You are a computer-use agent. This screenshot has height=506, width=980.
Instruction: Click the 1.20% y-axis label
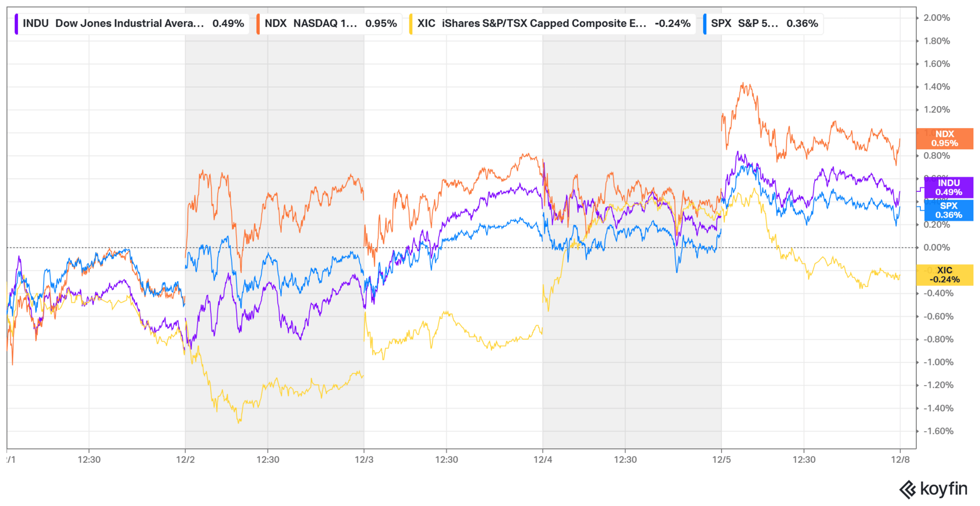pos(937,110)
